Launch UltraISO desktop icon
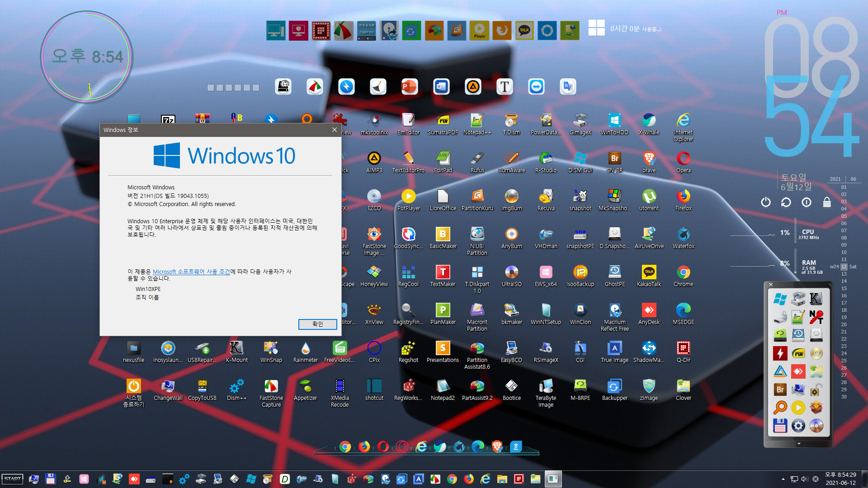Viewport: 868px width, 488px height. (511, 276)
